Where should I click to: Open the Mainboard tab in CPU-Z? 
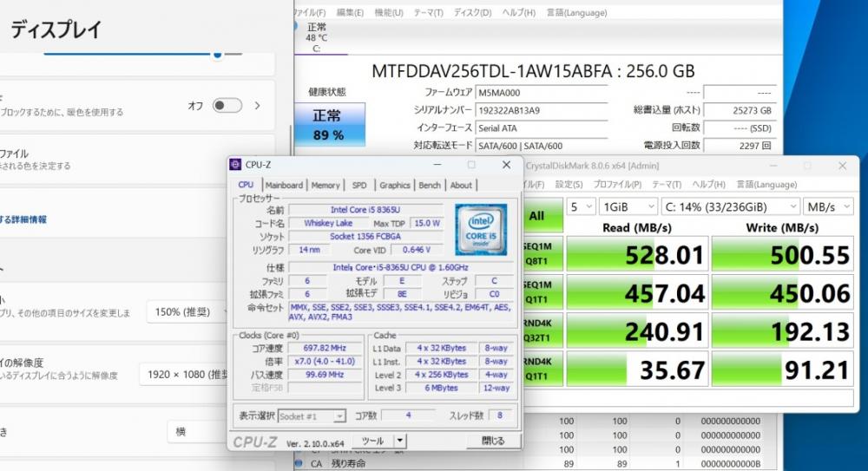pos(284,185)
